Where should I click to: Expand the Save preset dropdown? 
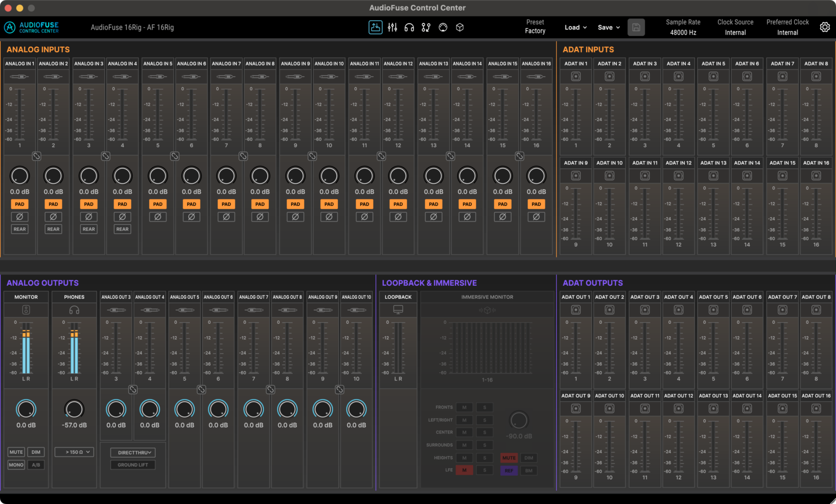[608, 27]
